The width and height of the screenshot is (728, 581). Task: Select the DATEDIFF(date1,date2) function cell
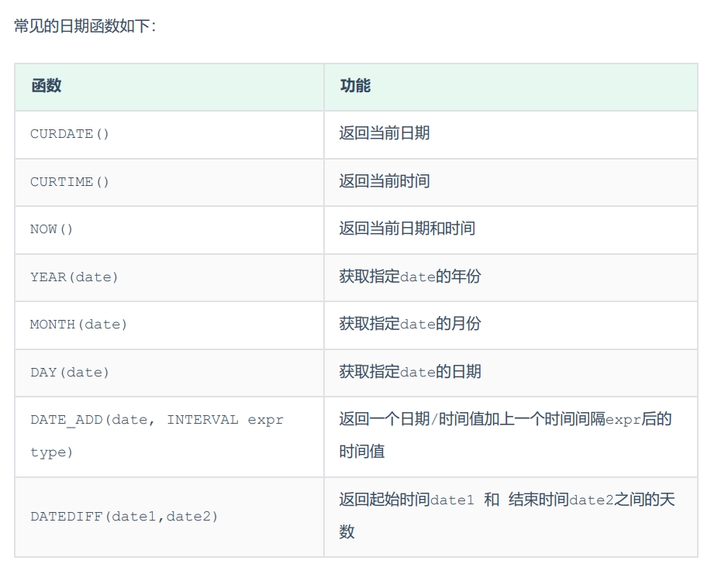[124, 516]
